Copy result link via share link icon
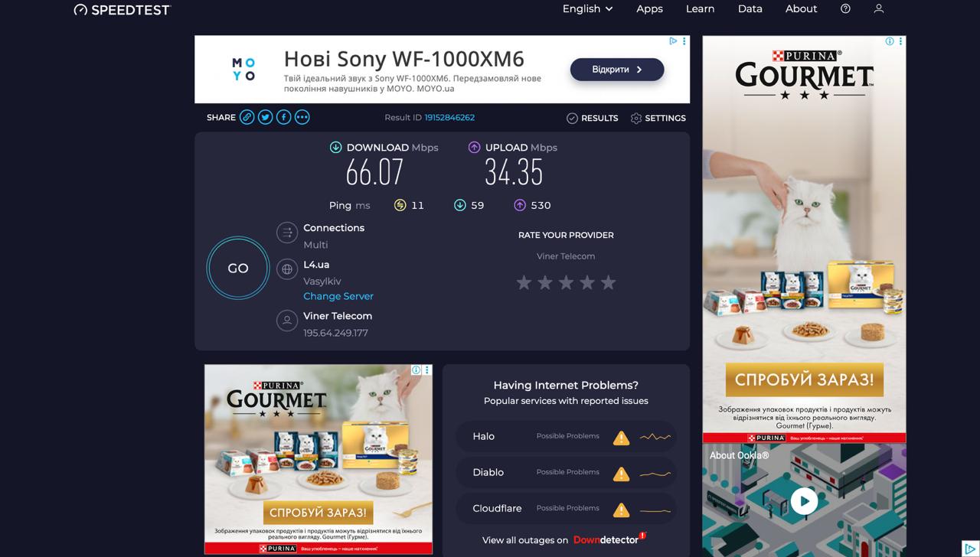Screen dimensions: 980x557 pos(247,117)
